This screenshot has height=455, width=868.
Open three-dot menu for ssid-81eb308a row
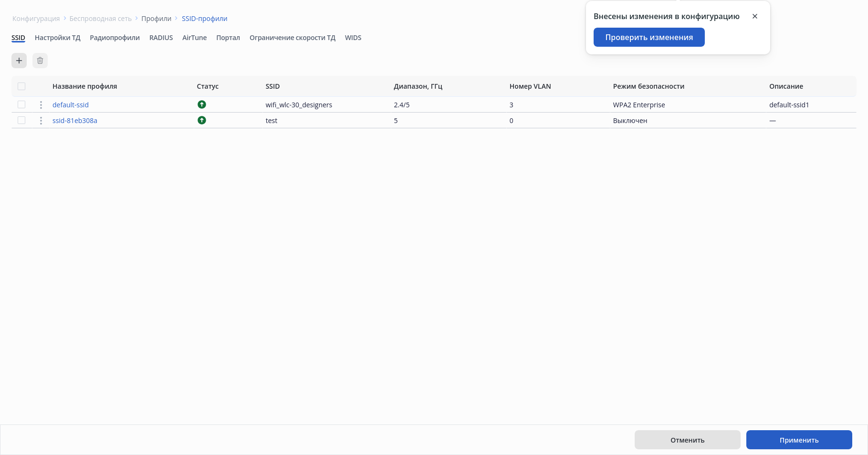(41, 121)
